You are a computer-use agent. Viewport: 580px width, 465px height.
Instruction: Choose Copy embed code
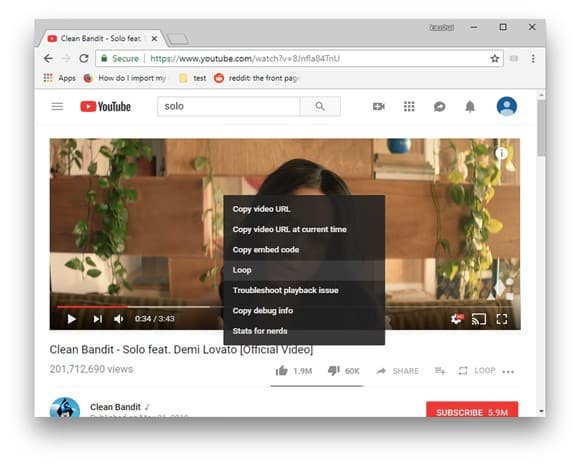tap(304, 250)
